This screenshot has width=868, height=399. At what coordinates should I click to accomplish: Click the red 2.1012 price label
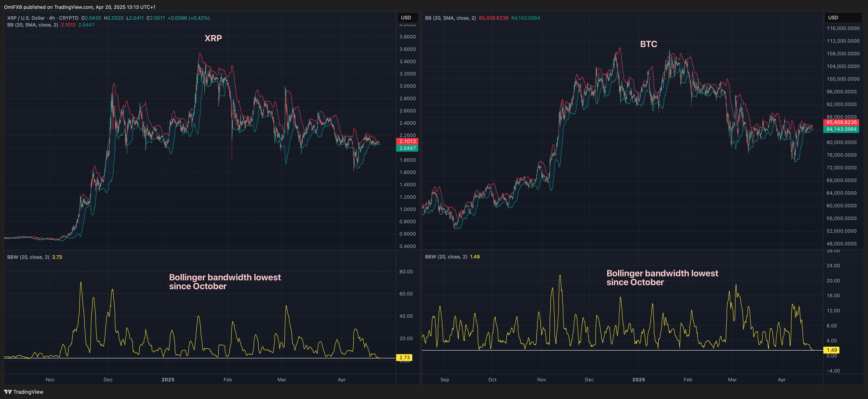pyautogui.click(x=407, y=142)
